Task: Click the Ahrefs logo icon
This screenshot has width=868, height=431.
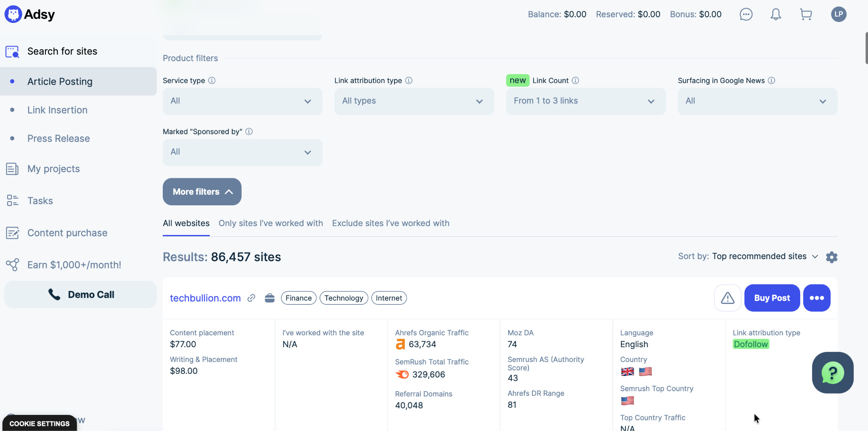Action: (x=400, y=345)
